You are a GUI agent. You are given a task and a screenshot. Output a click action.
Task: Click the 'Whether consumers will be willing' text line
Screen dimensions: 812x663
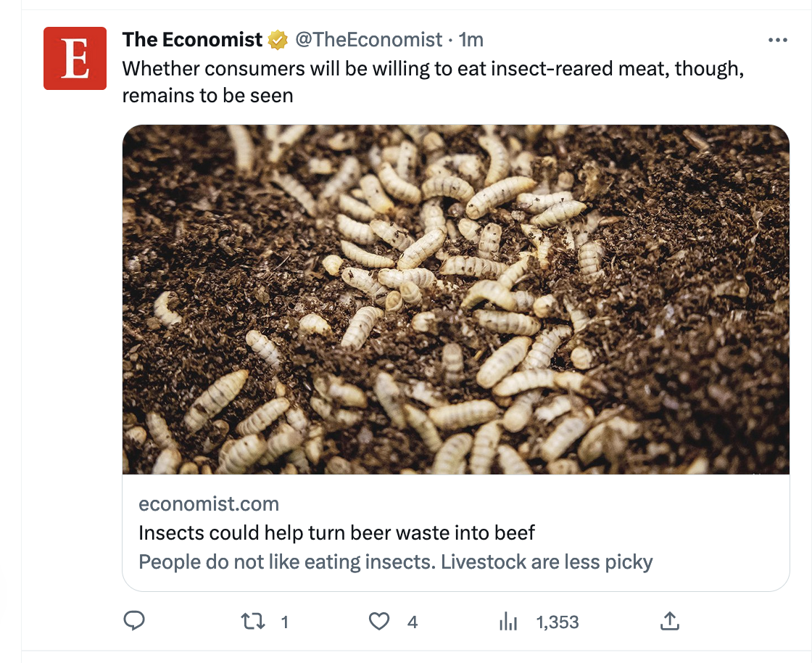click(x=433, y=69)
